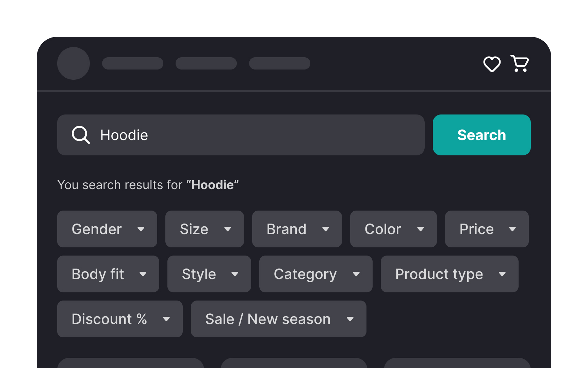588x368 pixels.
Task: Open the Color filter dropdown
Action: point(393,229)
